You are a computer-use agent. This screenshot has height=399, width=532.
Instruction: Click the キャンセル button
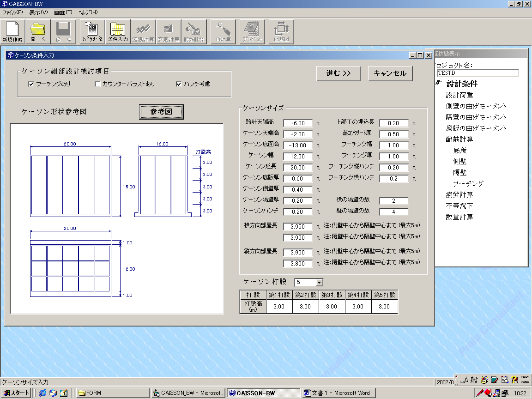(390, 73)
